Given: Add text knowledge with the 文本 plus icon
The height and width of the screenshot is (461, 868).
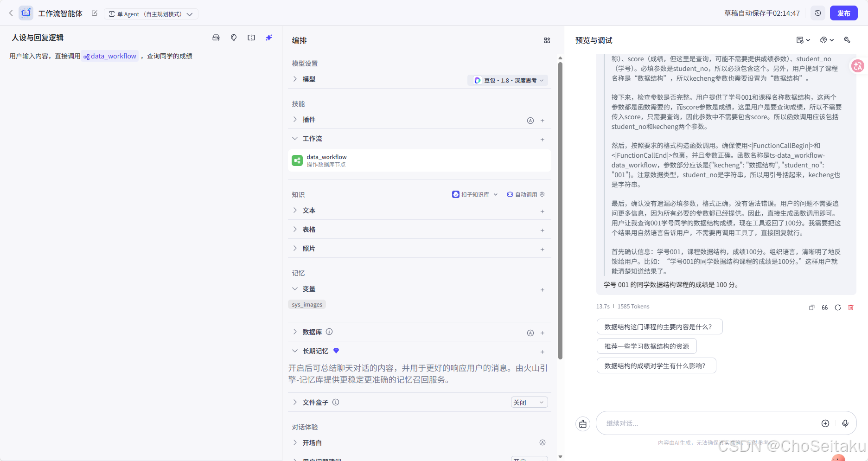Looking at the screenshot, I should coord(542,211).
